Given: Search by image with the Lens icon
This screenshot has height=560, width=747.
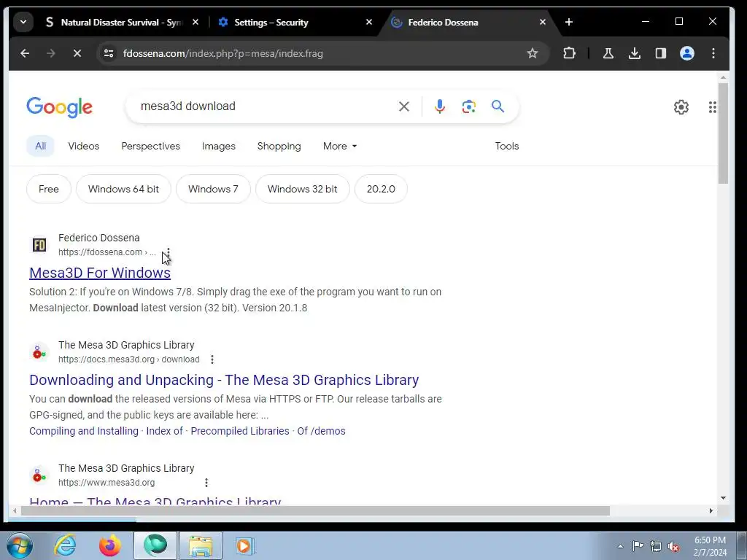Looking at the screenshot, I should (x=469, y=106).
